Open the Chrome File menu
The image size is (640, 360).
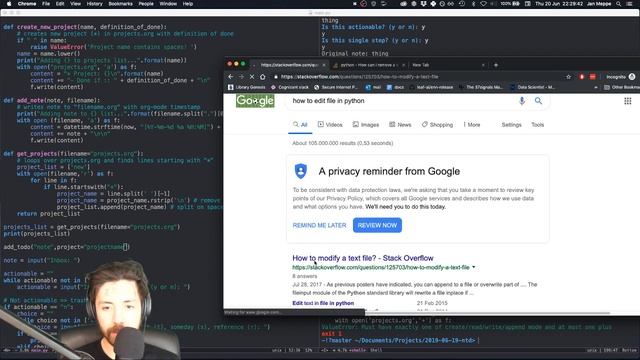pyautogui.click(x=46, y=4)
